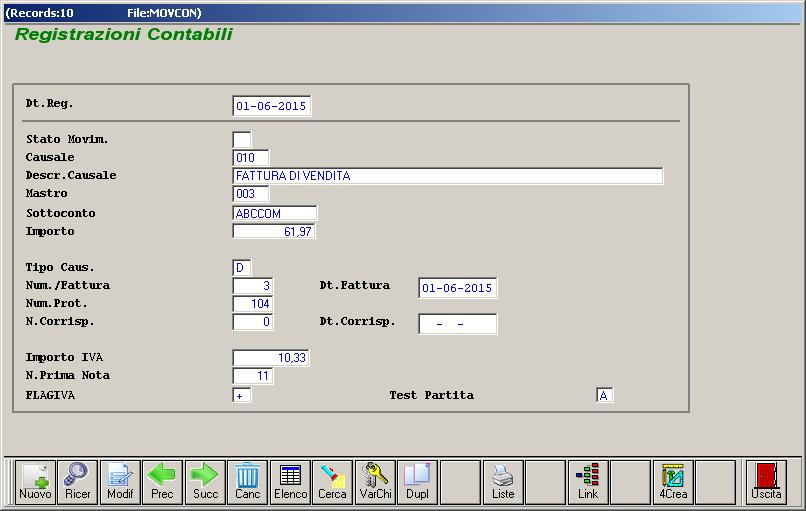Click the File:MOVCON title text
Screen dimensions: 806x511
(x=164, y=13)
